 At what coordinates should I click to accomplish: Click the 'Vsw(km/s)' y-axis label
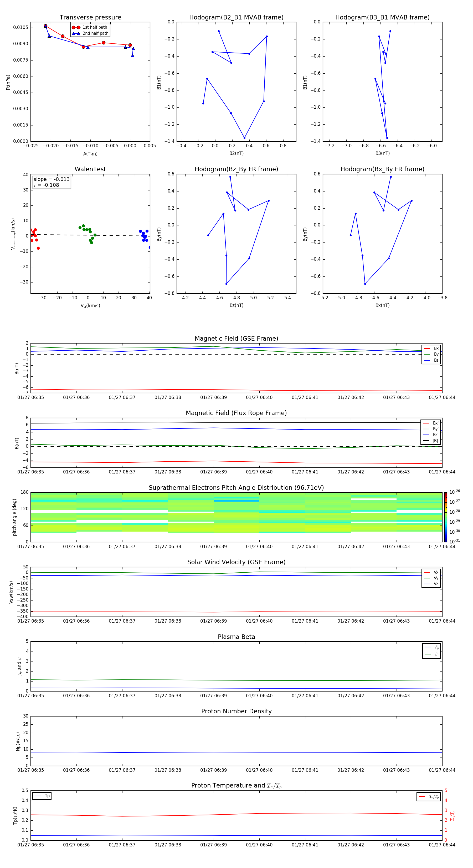point(11,592)
